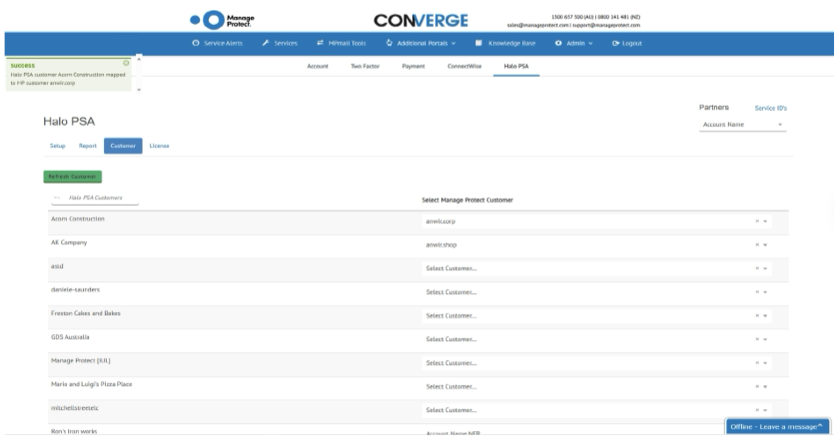Viewport: 839px width, 448px height.
Task: Click the Manage Protect [IUL] customer name
Action: (x=81, y=361)
